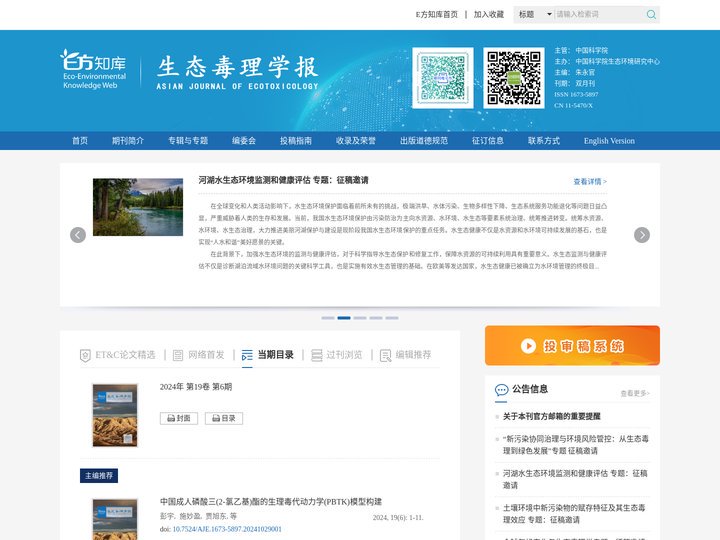Open E方知库首页 link
The image size is (720, 540).
[x=436, y=15]
